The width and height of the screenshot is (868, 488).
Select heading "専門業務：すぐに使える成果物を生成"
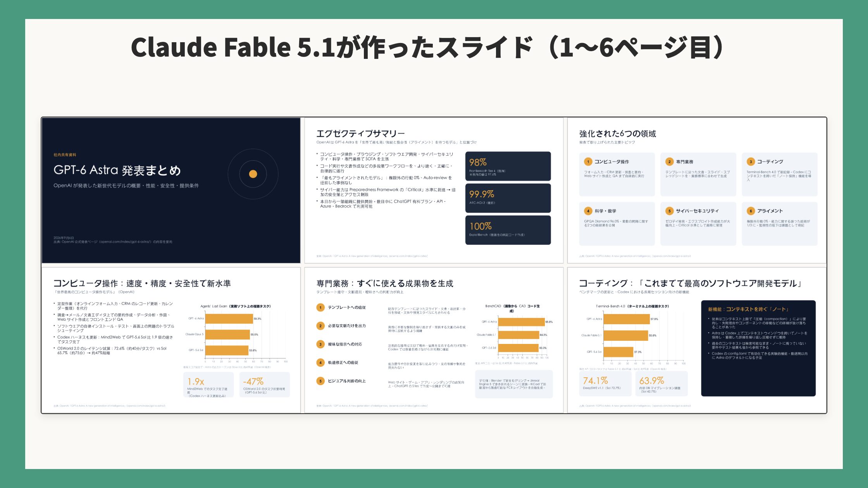point(385,284)
